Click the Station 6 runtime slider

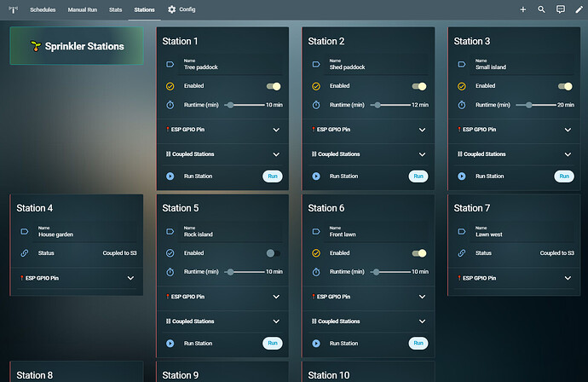[390, 272]
